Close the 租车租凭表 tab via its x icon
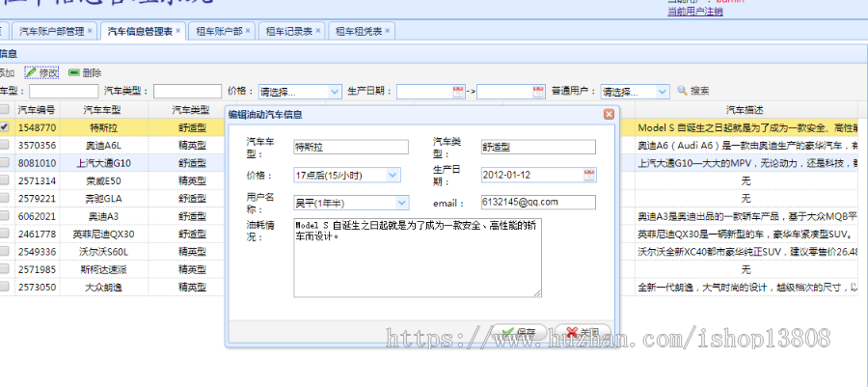Viewport: 868px width, 387px height. 388,31
